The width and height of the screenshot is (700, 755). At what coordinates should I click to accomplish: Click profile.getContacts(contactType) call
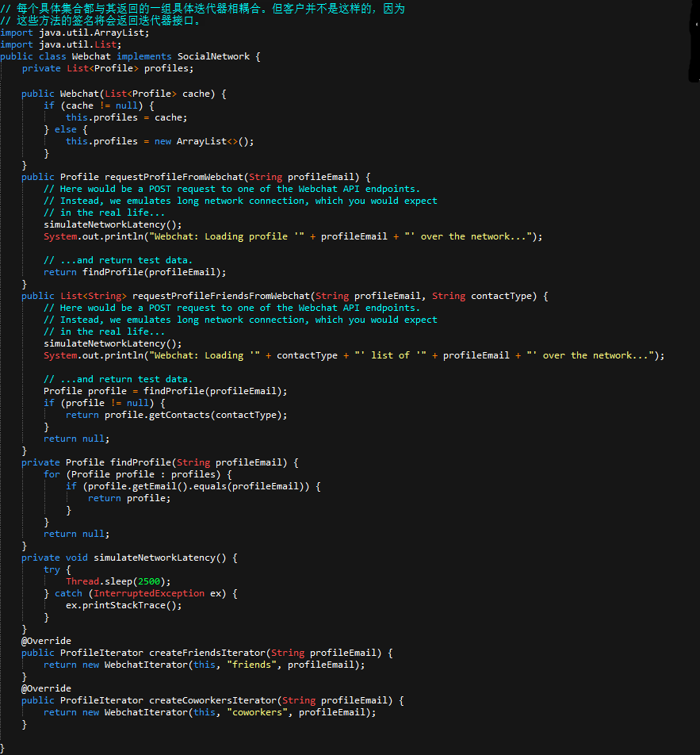click(x=196, y=415)
